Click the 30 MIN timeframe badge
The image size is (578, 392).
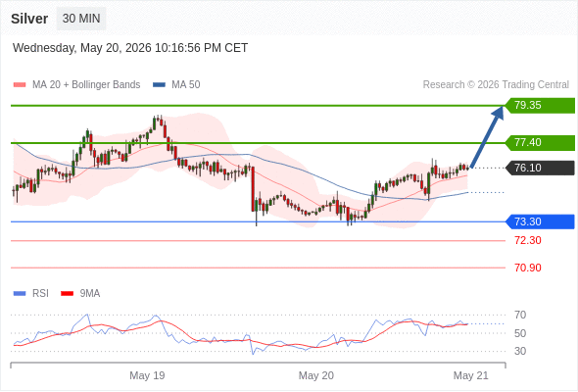[81, 19]
